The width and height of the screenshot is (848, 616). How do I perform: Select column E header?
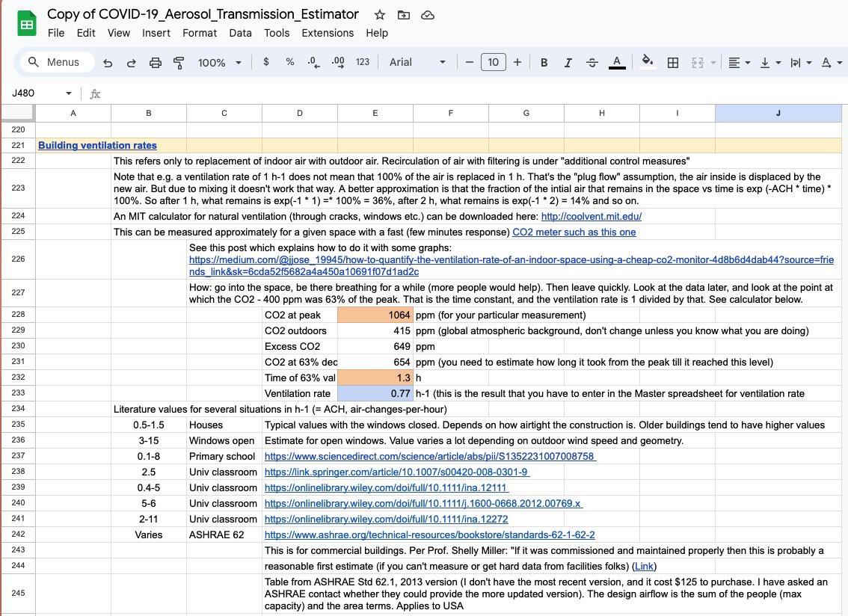tap(375, 113)
